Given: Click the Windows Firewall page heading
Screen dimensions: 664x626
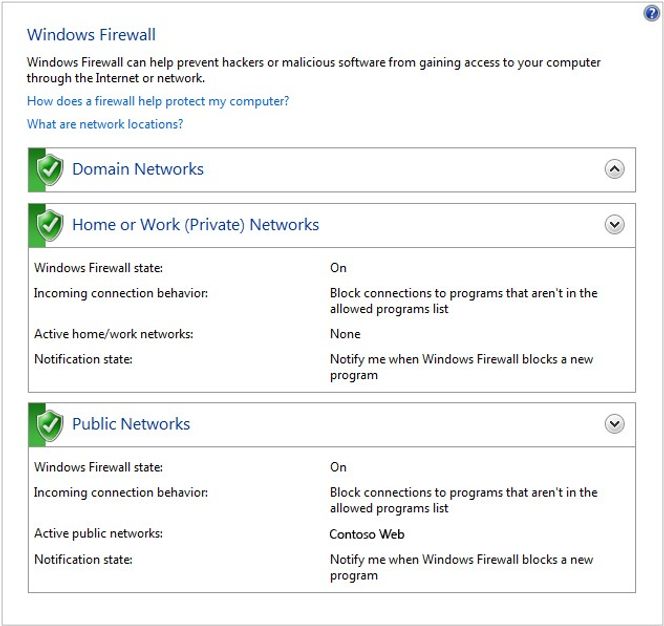Looking at the screenshot, I should [x=91, y=35].
